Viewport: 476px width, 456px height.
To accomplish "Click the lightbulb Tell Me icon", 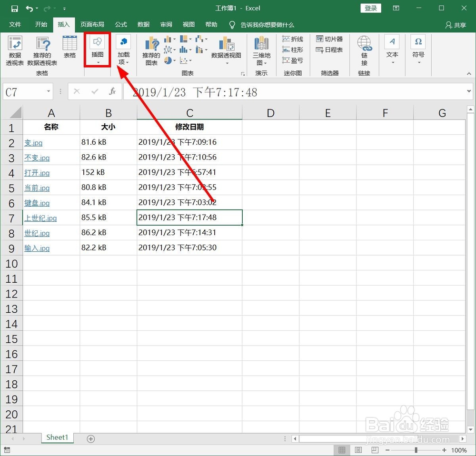I will (x=232, y=25).
